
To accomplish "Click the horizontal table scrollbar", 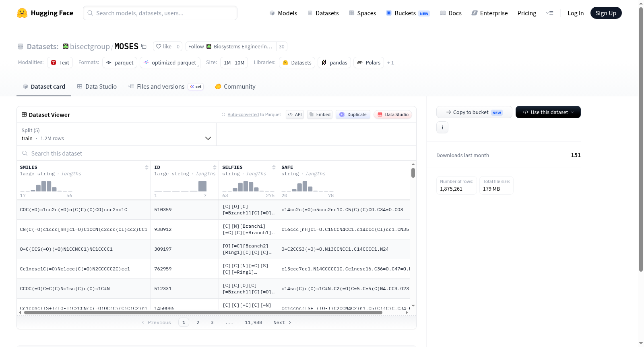I will [x=203, y=312].
